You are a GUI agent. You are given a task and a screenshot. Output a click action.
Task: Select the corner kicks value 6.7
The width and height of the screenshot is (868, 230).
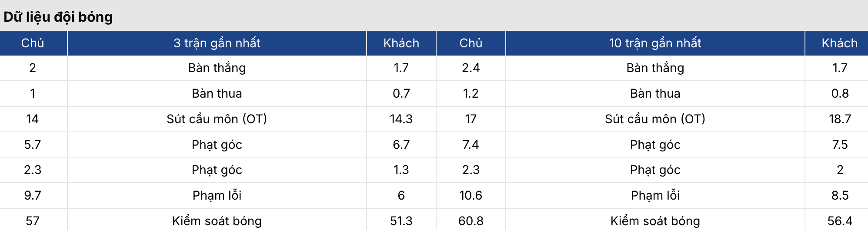(x=401, y=145)
